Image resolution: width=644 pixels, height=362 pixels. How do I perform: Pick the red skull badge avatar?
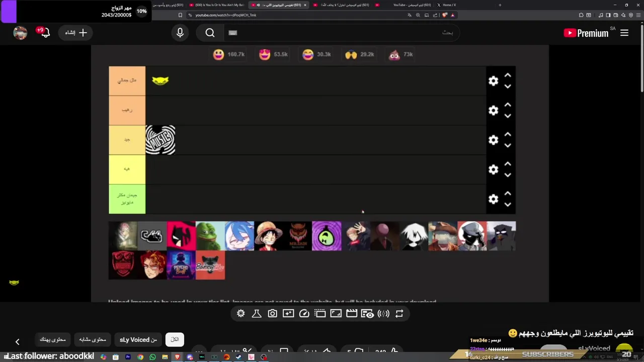pyautogui.click(x=123, y=265)
